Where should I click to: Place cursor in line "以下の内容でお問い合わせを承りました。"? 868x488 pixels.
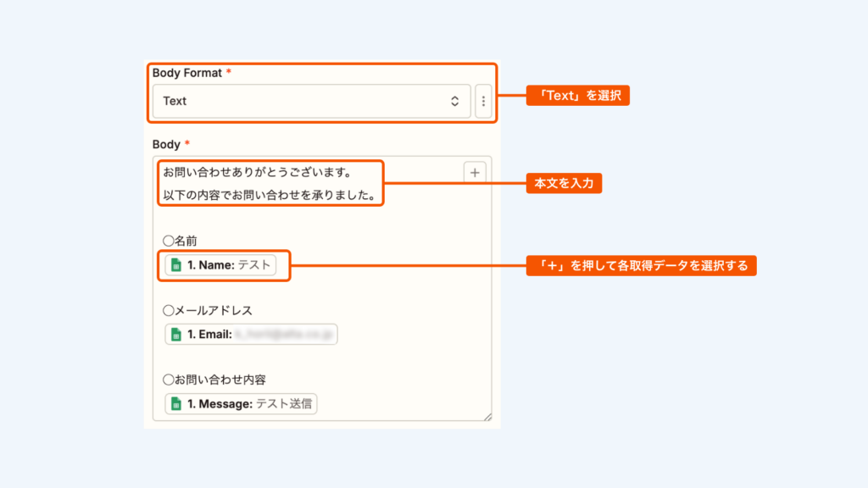tap(269, 197)
